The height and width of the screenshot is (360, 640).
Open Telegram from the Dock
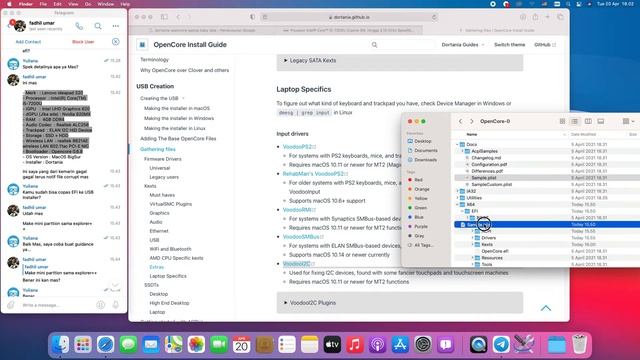[x=501, y=344]
